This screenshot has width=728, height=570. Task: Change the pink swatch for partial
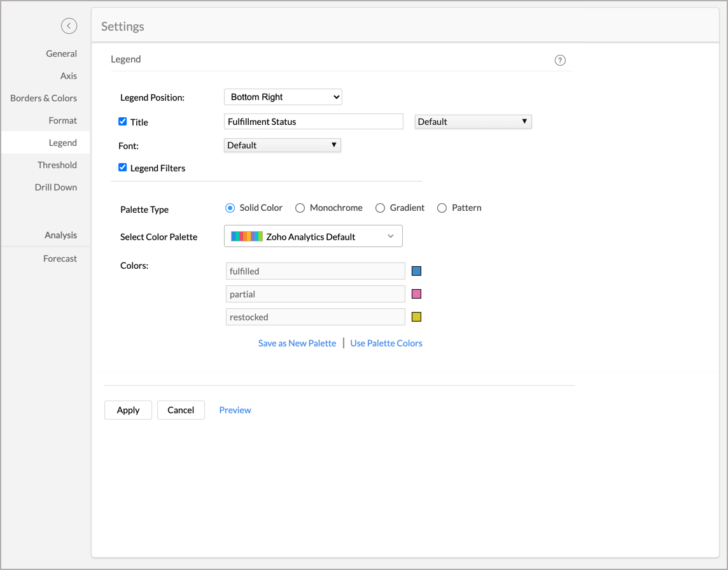417,294
